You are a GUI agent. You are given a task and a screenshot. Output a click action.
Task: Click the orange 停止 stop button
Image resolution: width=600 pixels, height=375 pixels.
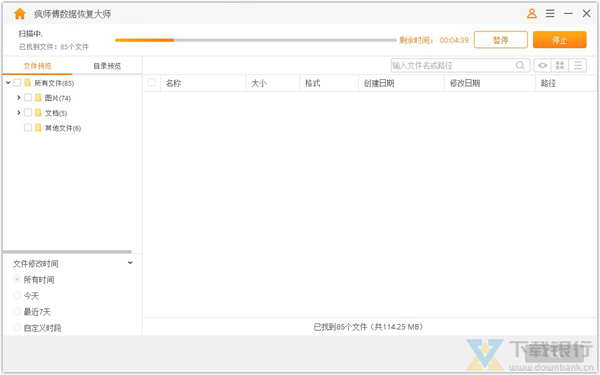[559, 40]
